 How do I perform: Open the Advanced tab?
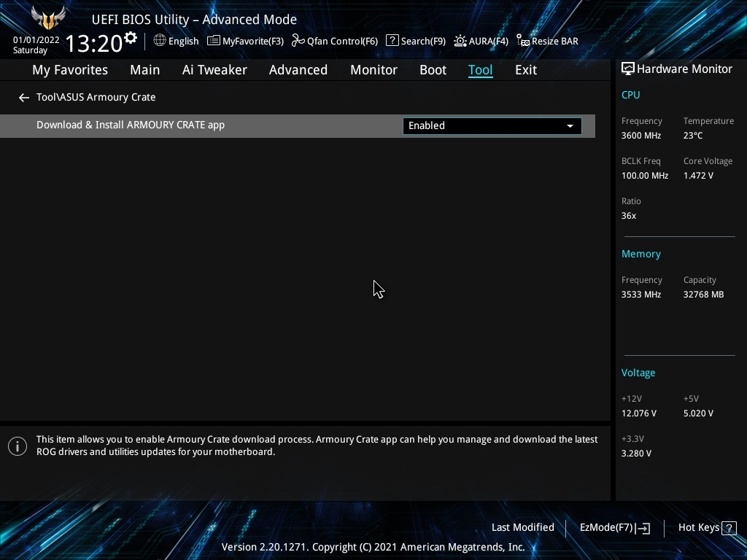coord(298,70)
